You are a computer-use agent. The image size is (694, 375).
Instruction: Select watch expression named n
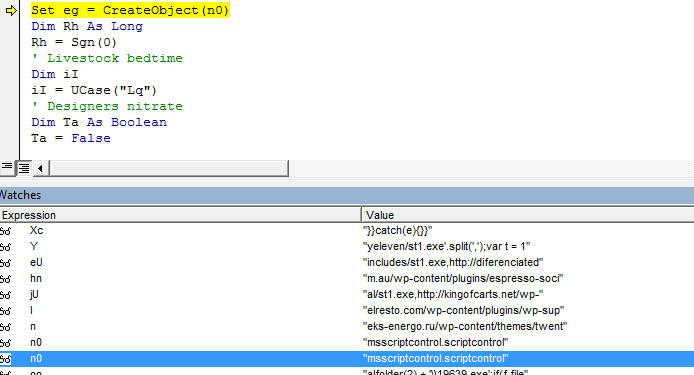(33, 327)
